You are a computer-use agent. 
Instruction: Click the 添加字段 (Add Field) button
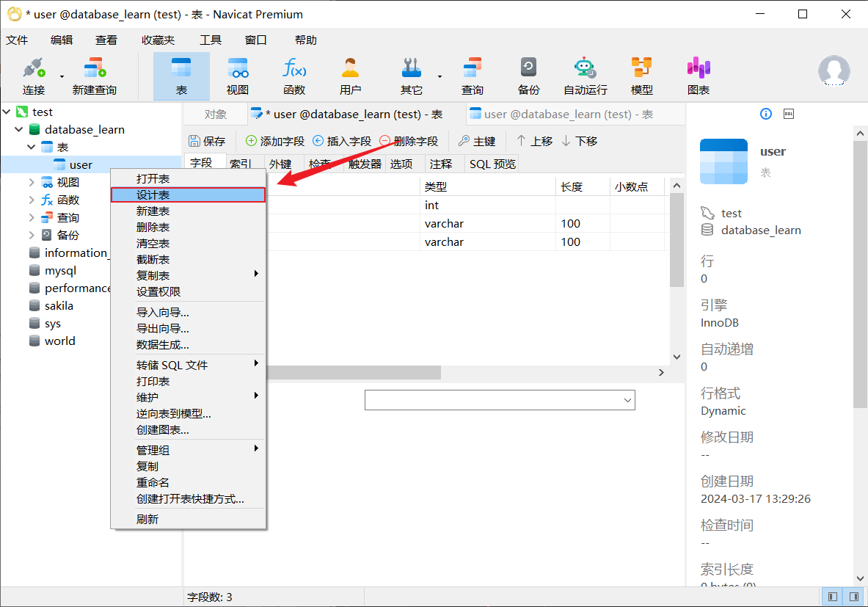tap(274, 141)
